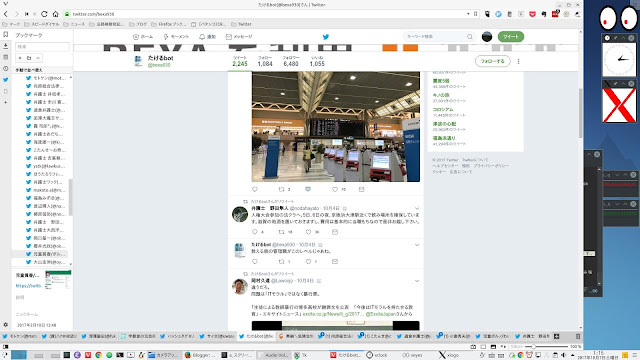Open the Bookmarks panel icon in side strip
The height and width of the screenshot is (360, 640).
pyautogui.click(x=5, y=35)
